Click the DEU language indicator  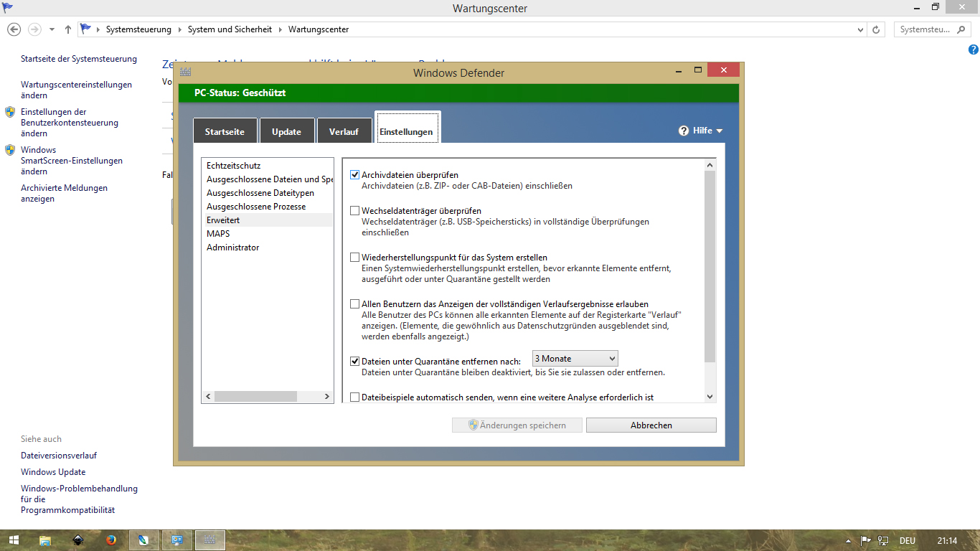[x=907, y=540]
